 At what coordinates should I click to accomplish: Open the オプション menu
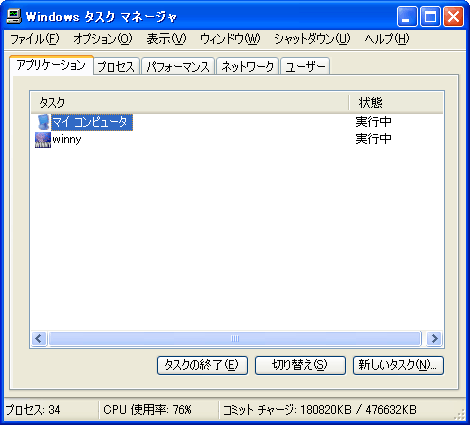pos(103,39)
